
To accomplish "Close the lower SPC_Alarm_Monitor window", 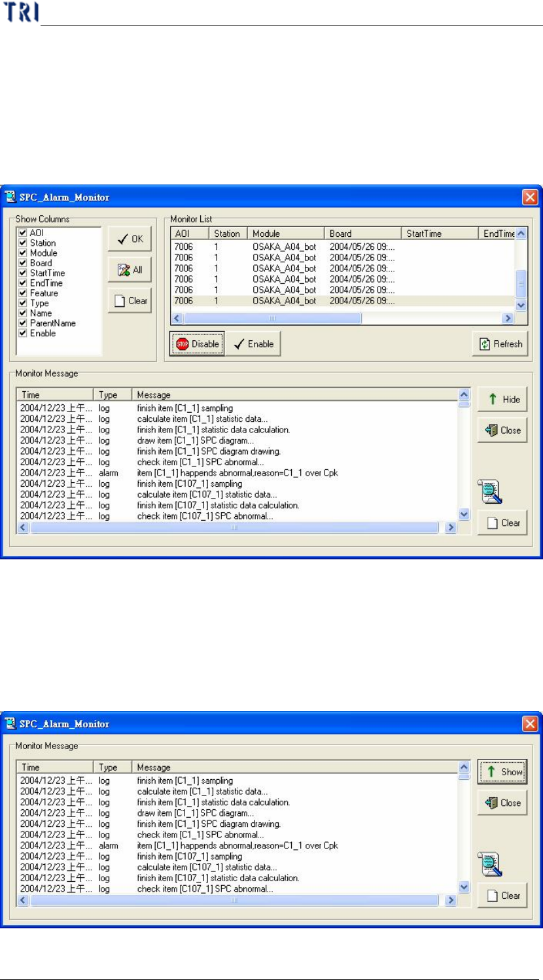I will point(530,724).
